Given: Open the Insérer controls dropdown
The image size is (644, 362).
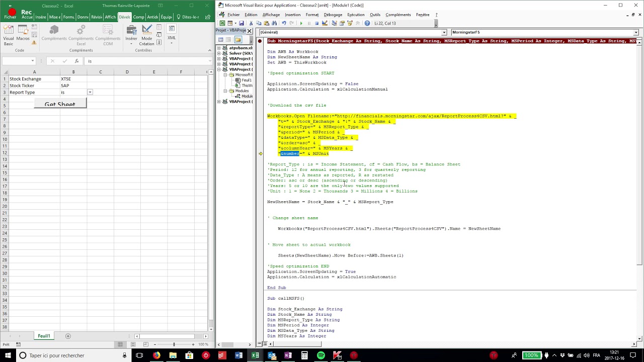Looking at the screenshot, I should point(131,35).
